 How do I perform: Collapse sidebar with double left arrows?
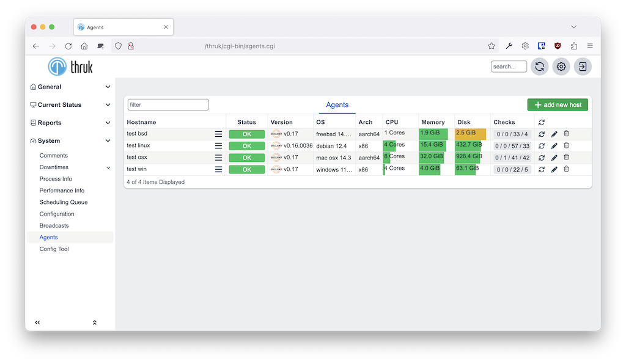[x=37, y=322]
